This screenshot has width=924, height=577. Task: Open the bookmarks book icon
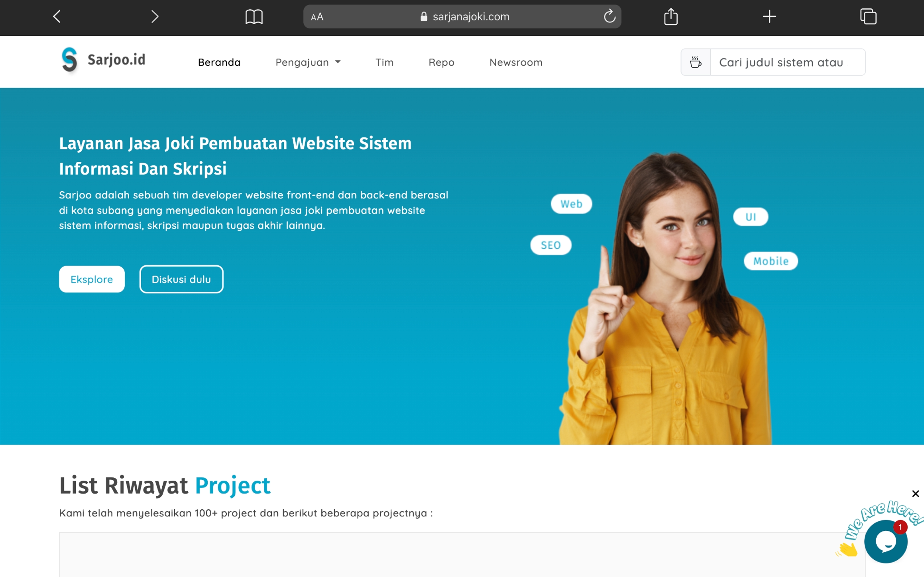pyautogui.click(x=254, y=17)
